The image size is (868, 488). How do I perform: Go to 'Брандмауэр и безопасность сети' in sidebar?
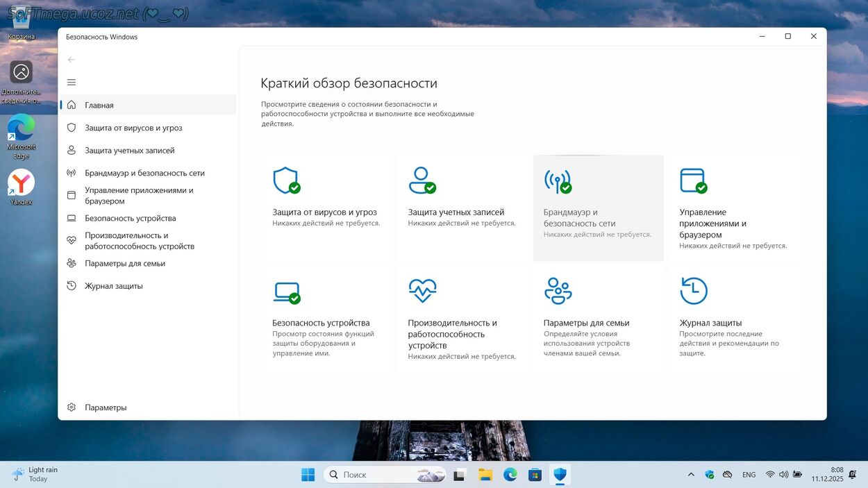pos(144,173)
